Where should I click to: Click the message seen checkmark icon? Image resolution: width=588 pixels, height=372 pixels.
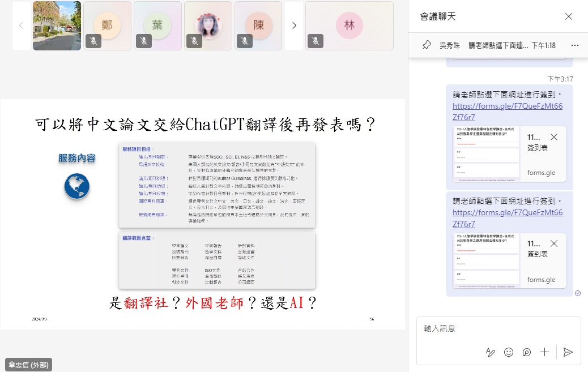(x=578, y=293)
